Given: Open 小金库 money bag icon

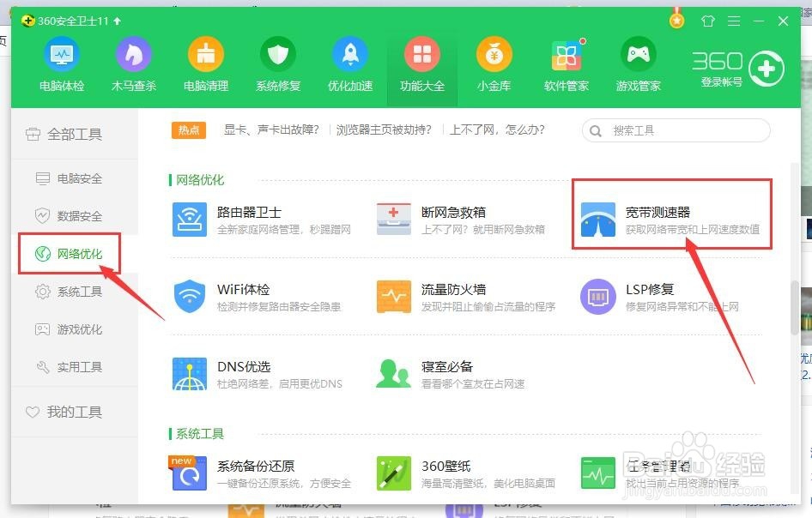Looking at the screenshot, I should [494, 54].
